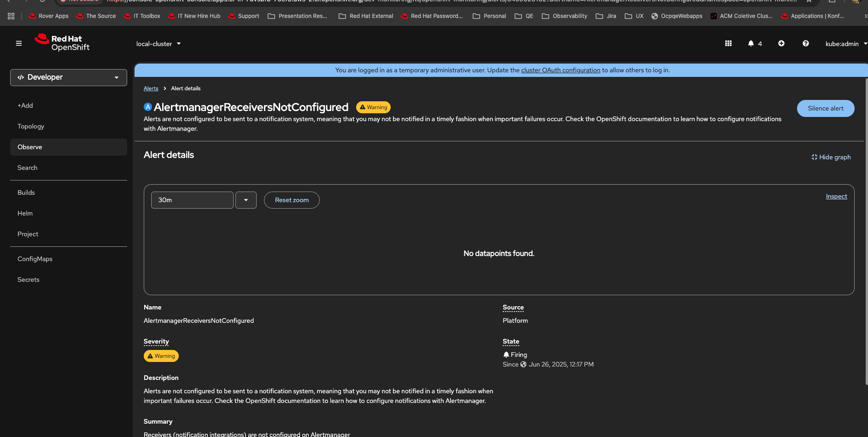Image resolution: width=868 pixels, height=437 pixels.
Task: Expand the local-cluster selector
Action: [158, 44]
